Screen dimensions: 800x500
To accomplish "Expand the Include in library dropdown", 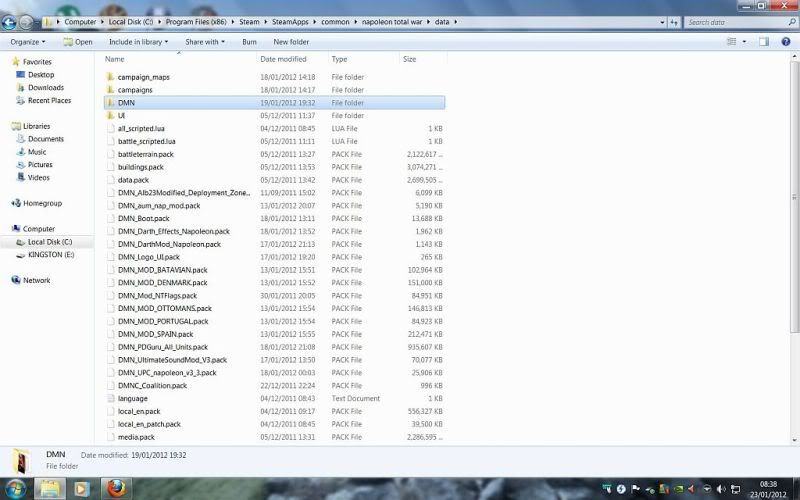I will point(138,42).
